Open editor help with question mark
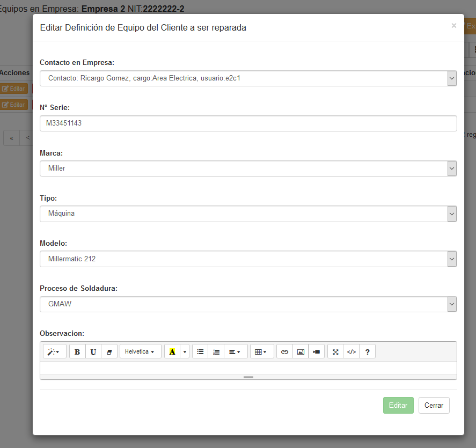476x448 pixels. pos(367,352)
